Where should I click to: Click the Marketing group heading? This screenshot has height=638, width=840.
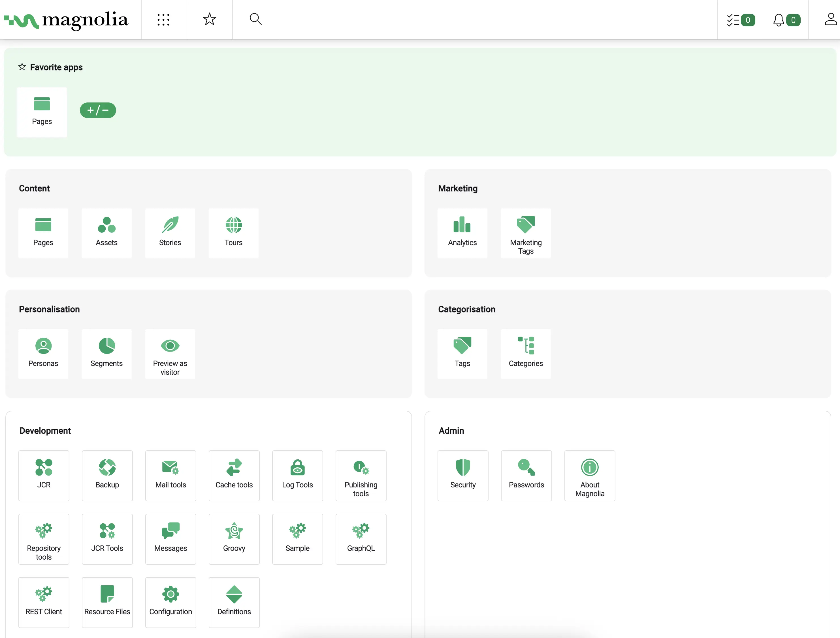(x=458, y=188)
